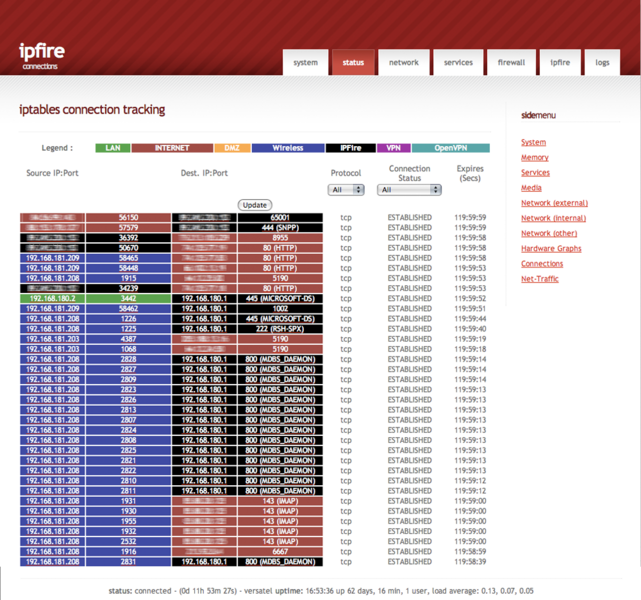641x600 pixels.
Task: Follow the Network (external) link
Action: coord(554,203)
